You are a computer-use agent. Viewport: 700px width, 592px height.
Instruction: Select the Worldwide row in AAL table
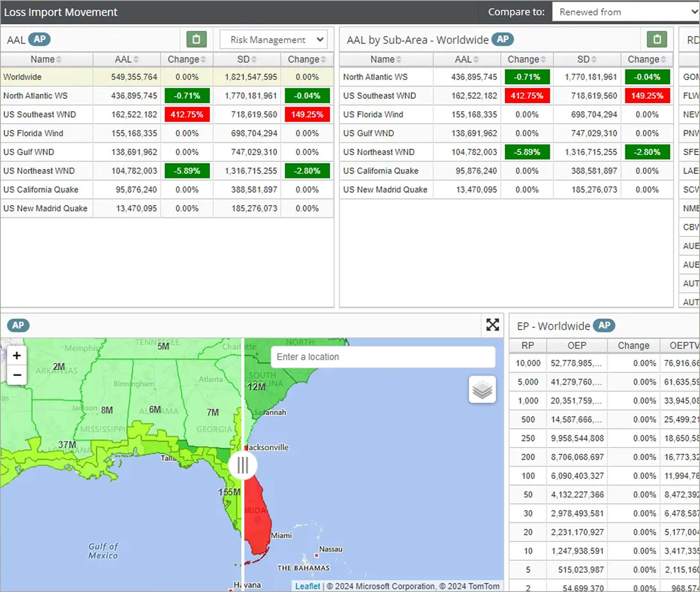pyautogui.click(x=46, y=77)
